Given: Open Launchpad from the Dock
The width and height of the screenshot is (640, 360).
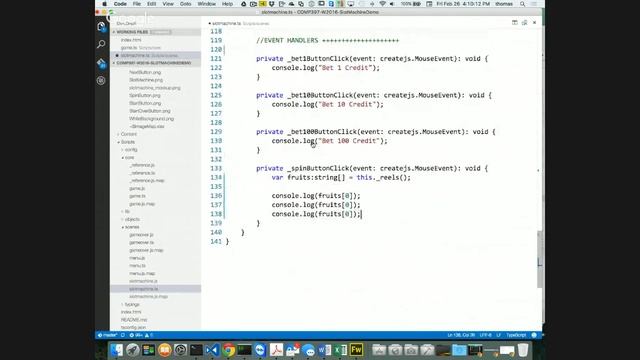Looking at the screenshot, I should [x=133, y=350].
